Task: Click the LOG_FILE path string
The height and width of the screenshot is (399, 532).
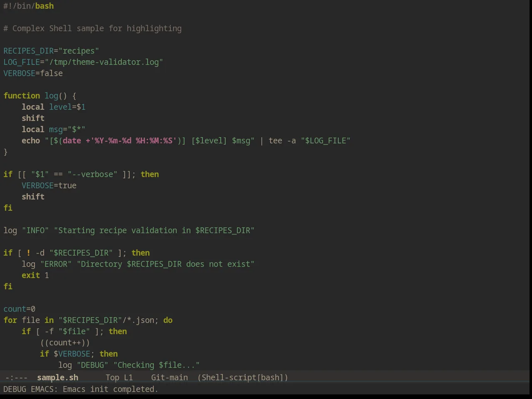Action: pos(104,62)
